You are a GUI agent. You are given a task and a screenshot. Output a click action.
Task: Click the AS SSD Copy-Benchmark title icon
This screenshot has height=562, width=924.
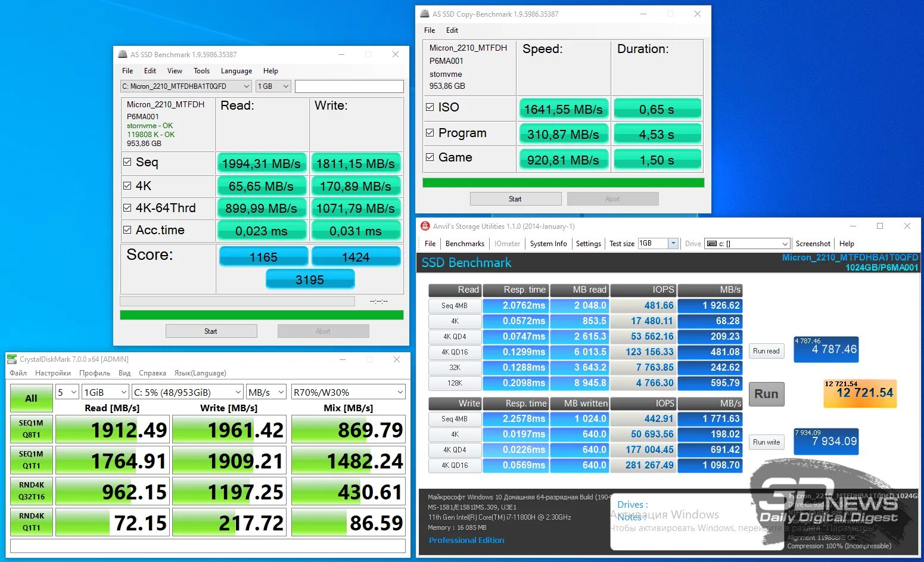(425, 14)
